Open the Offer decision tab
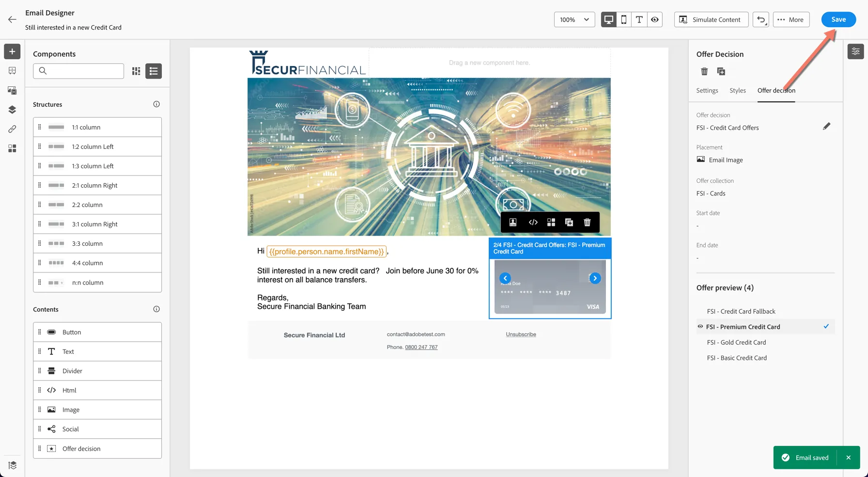 776,91
